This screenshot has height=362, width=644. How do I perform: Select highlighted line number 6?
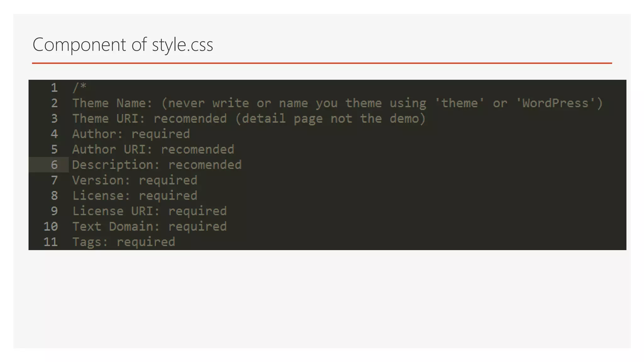tap(54, 165)
